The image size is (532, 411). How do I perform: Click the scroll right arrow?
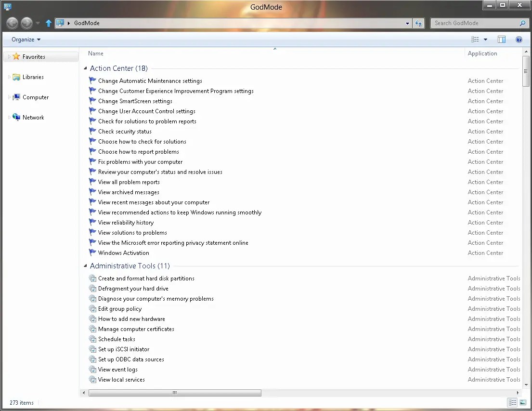tap(518, 393)
